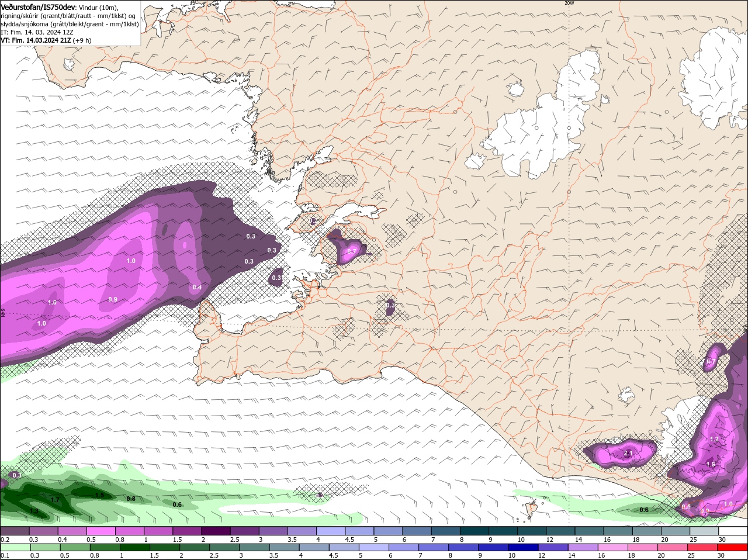
Task: Click the 1.2 snowfall value on the map
Action: (714, 439)
